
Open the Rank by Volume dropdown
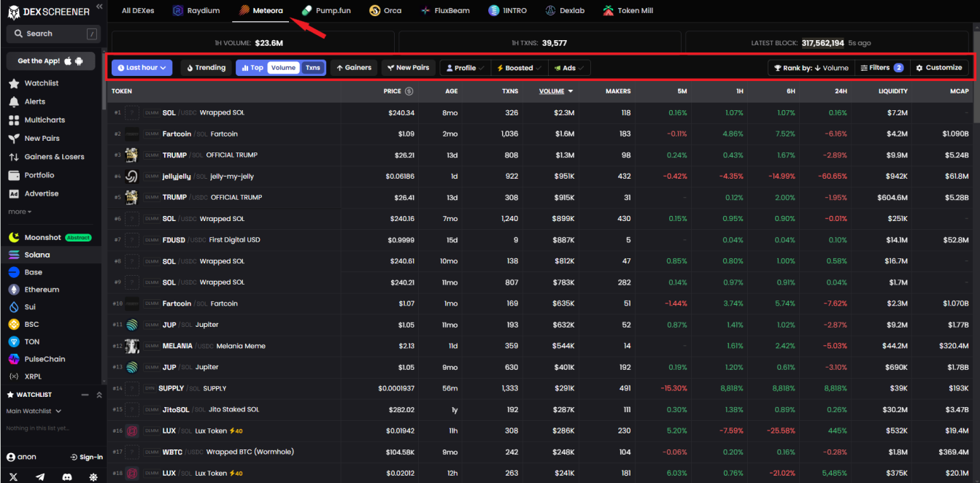pos(811,68)
